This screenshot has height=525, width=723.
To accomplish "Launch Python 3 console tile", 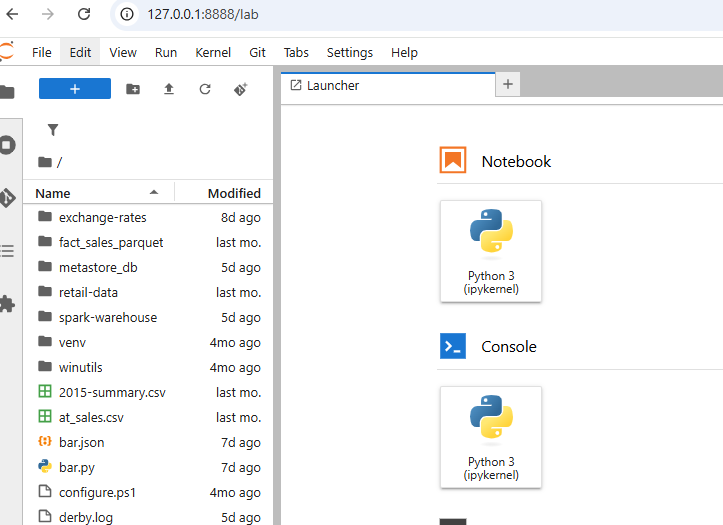I will (x=491, y=437).
